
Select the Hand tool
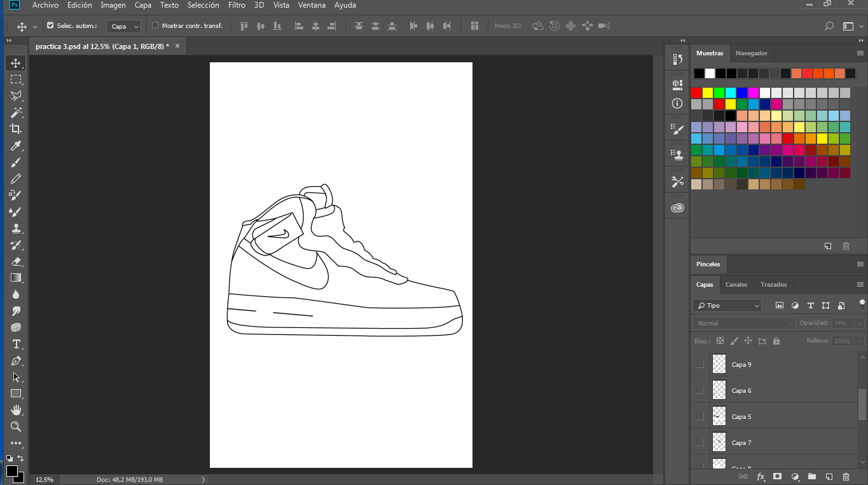tap(16, 410)
